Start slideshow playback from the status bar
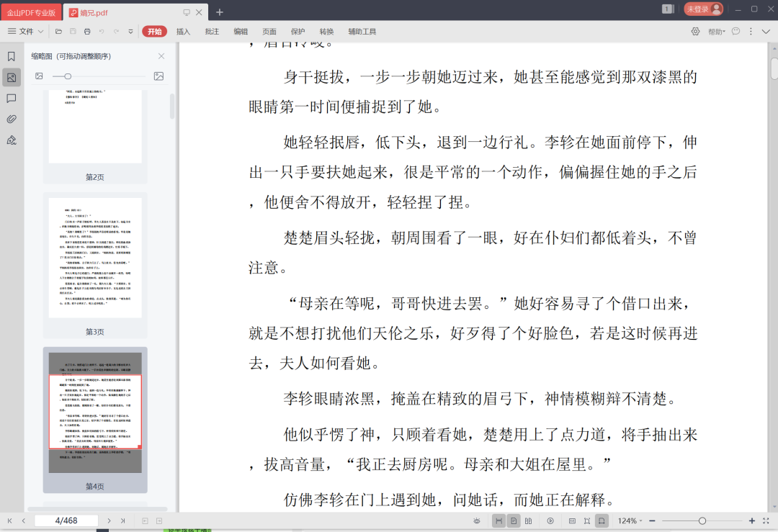Viewport: 778px width, 532px height. 550,520
